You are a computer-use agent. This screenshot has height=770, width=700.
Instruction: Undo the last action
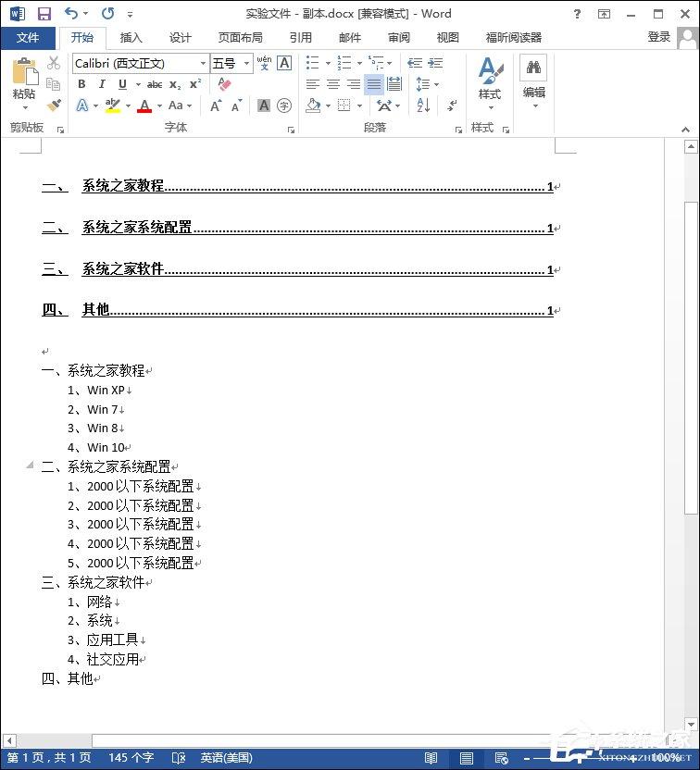71,13
